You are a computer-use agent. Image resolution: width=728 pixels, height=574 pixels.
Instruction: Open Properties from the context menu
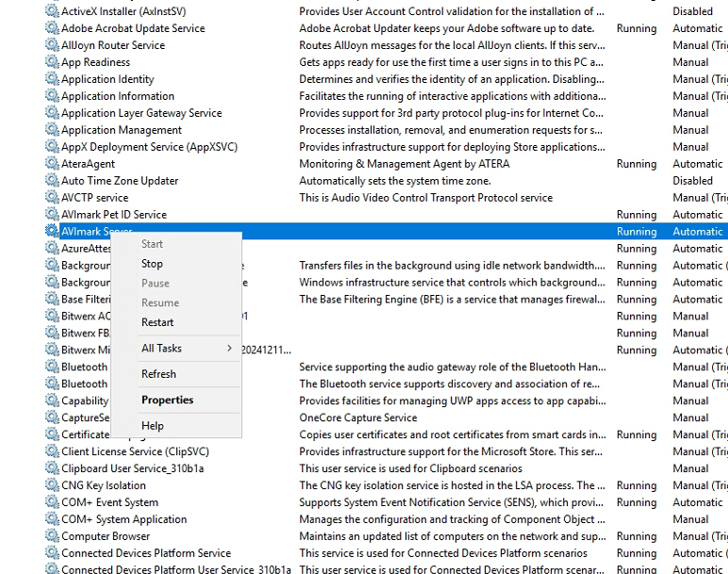point(167,400)
